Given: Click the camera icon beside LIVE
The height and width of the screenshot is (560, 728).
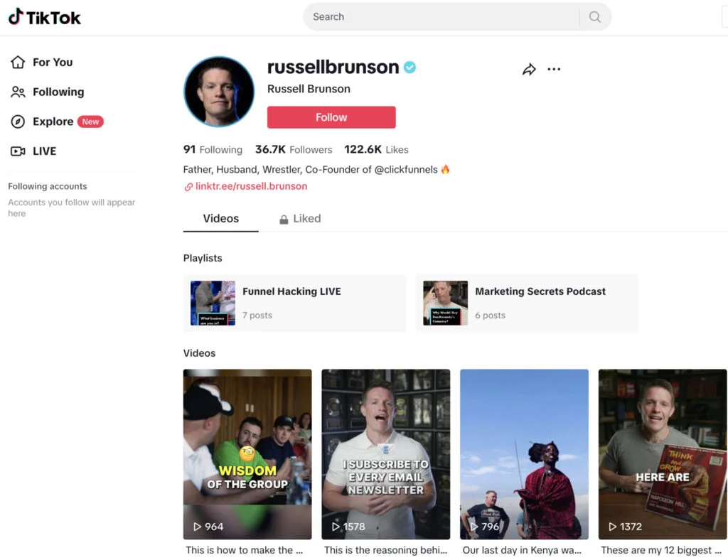Looking at the screenshot, I should click(18, 151).
